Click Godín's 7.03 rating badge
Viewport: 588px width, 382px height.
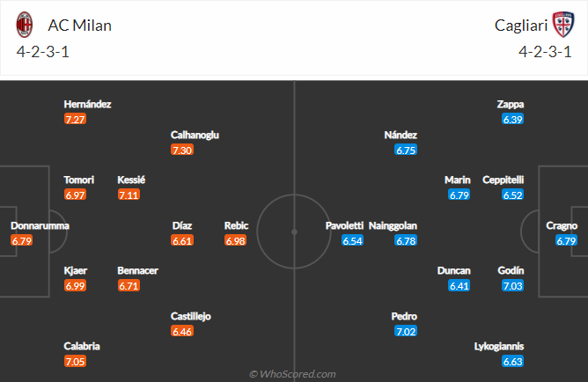click(513, 285)
